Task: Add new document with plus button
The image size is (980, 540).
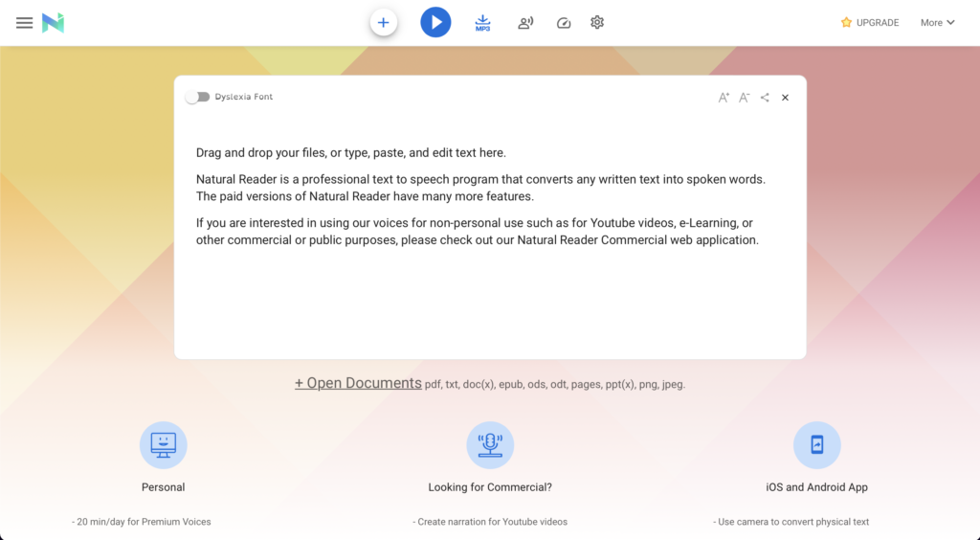Action: coord(383,23)
